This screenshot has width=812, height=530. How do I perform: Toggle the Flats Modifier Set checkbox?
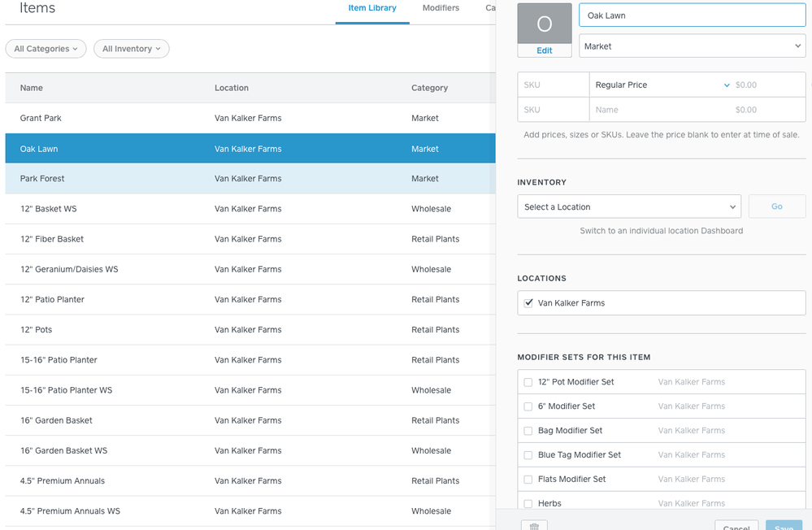coord(528,480)
